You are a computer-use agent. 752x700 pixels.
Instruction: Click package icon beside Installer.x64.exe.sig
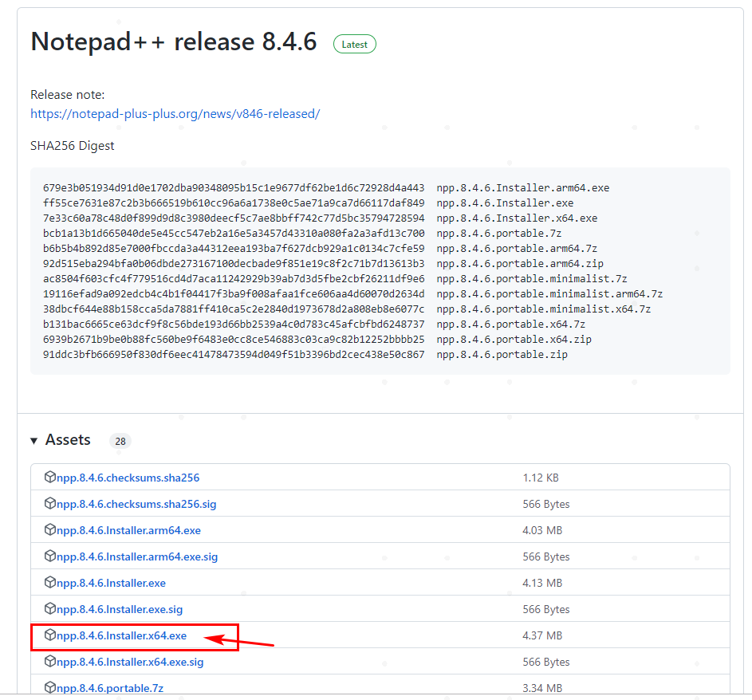(x=50, y=661)
